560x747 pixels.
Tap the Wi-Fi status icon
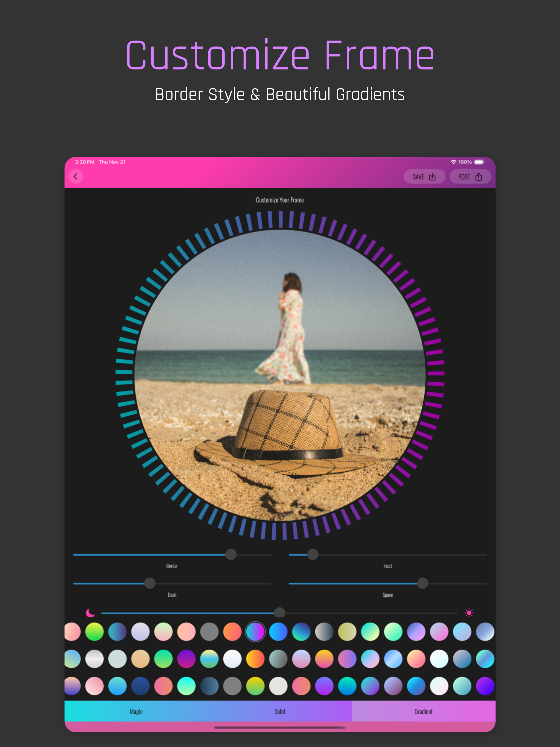pos(453,162)
